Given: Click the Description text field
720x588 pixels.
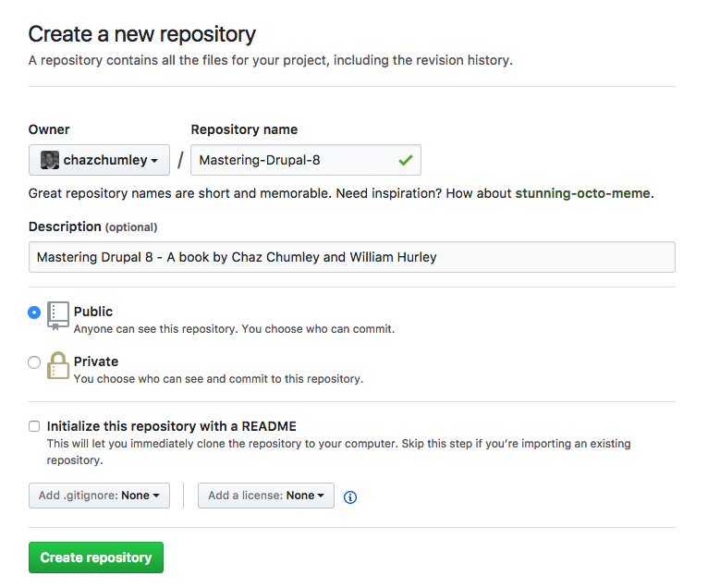Looking at the screenshot, I should (351, 257).
